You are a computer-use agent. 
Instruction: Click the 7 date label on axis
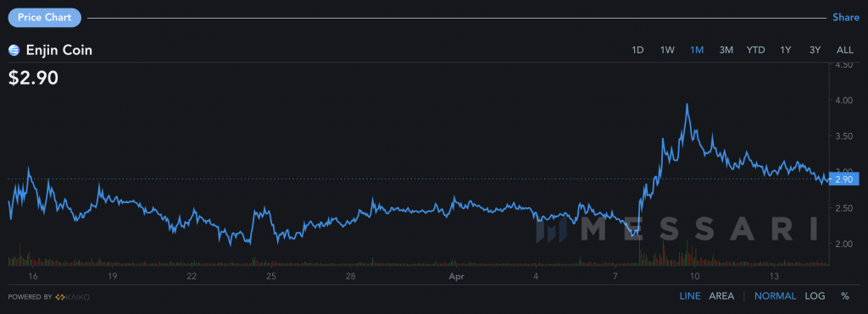click(615, 276)
